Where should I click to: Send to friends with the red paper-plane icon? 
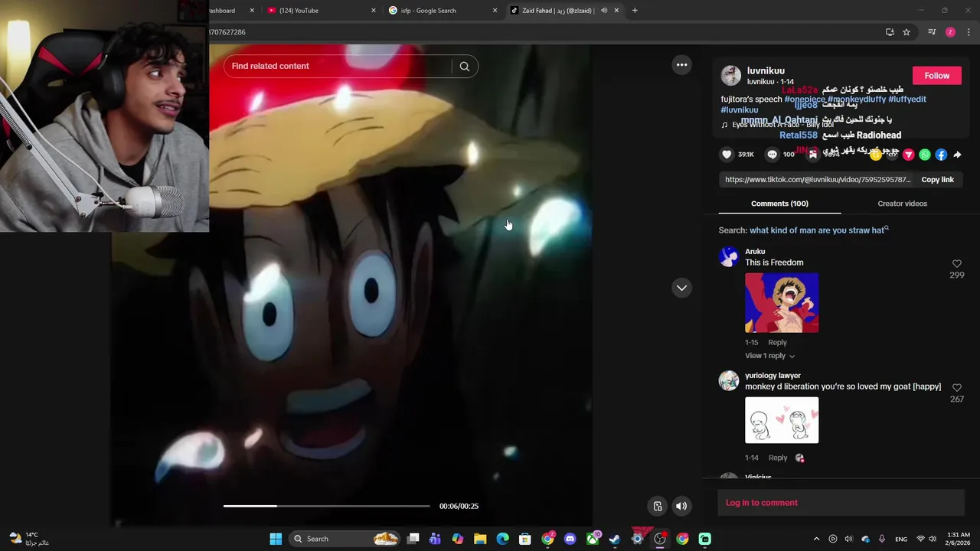[909, 155]
